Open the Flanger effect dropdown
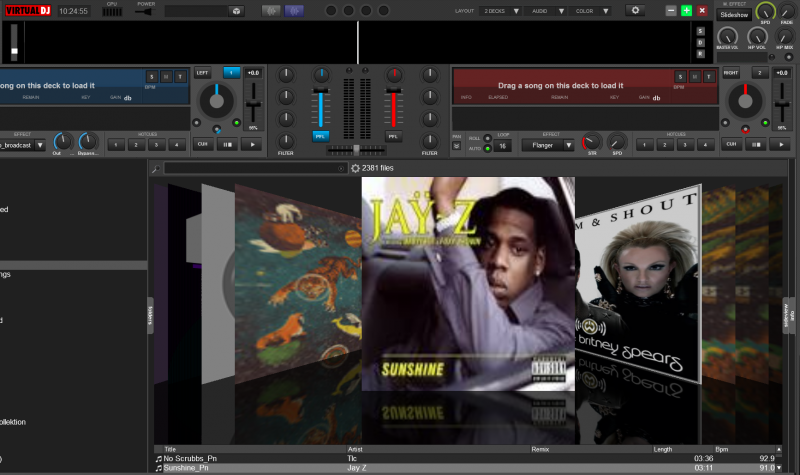The width and height of the screenshot is (800, 475). 550,145
